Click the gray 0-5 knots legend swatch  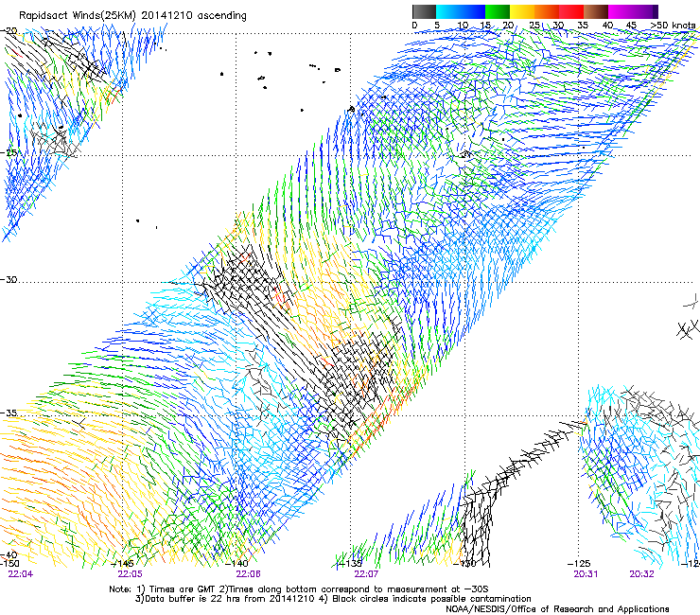(x=424, y=11)
